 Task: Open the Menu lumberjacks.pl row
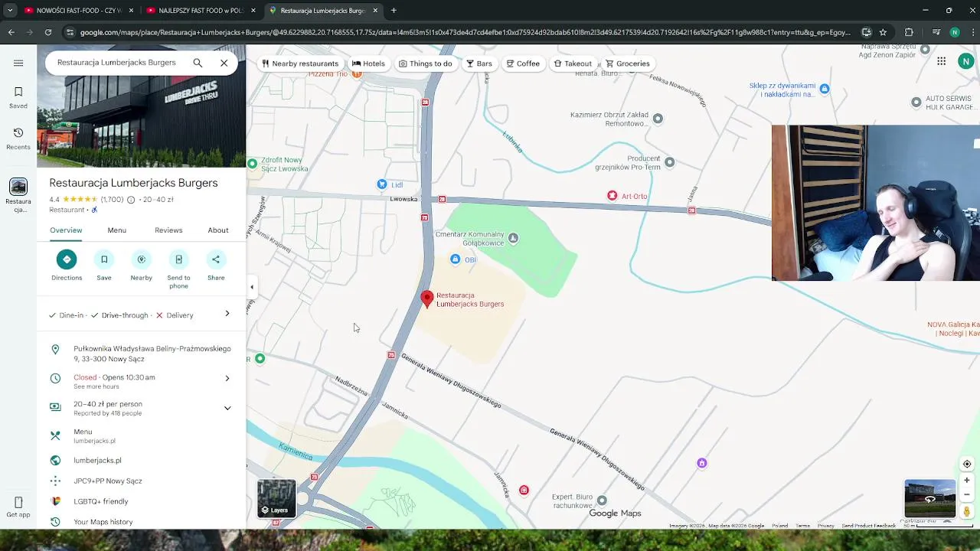tap(142, 435)
